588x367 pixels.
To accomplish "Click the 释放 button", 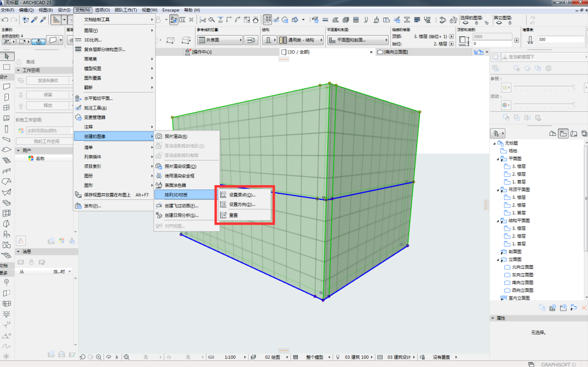I will point(48,106).
